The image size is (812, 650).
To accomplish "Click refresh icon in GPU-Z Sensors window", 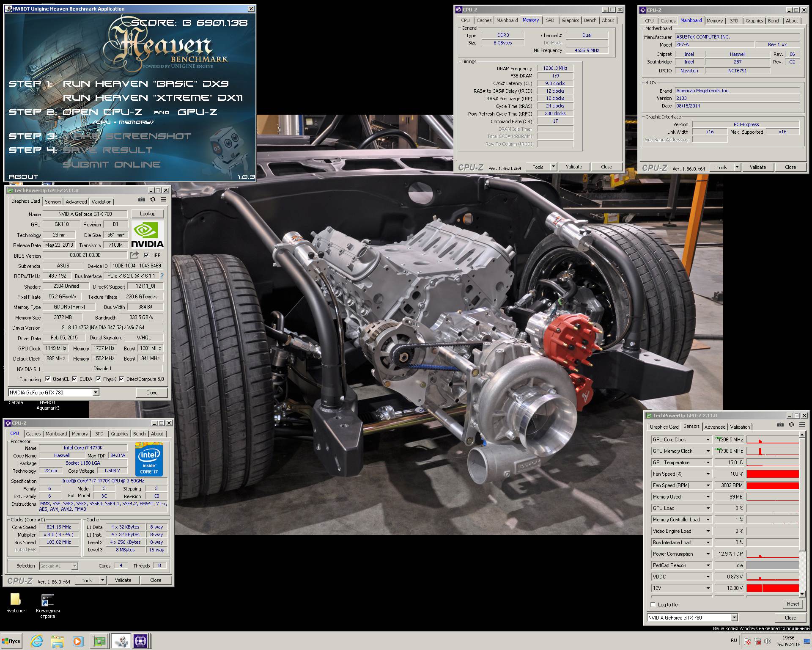I will pos(791,425).
